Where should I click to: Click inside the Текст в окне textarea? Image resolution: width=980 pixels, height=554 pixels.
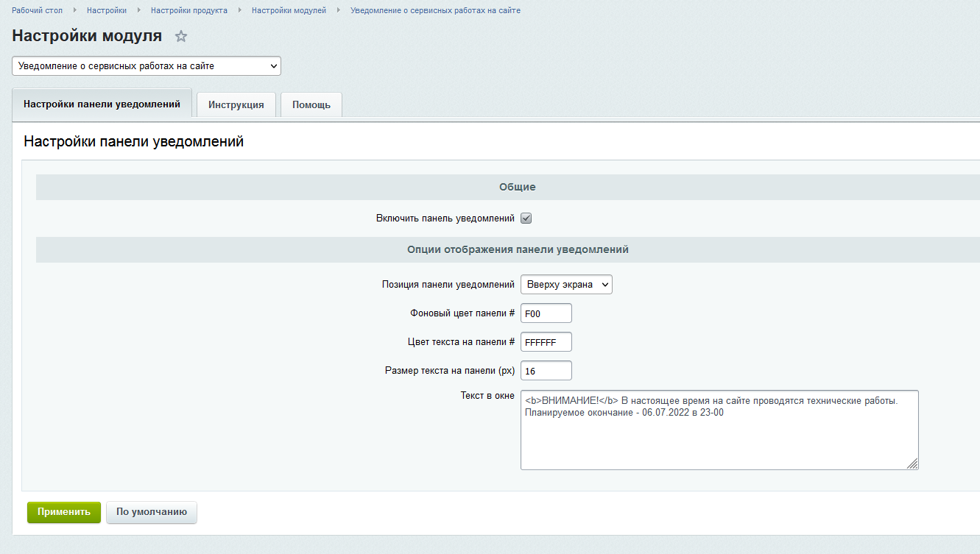tap(719, 438)
